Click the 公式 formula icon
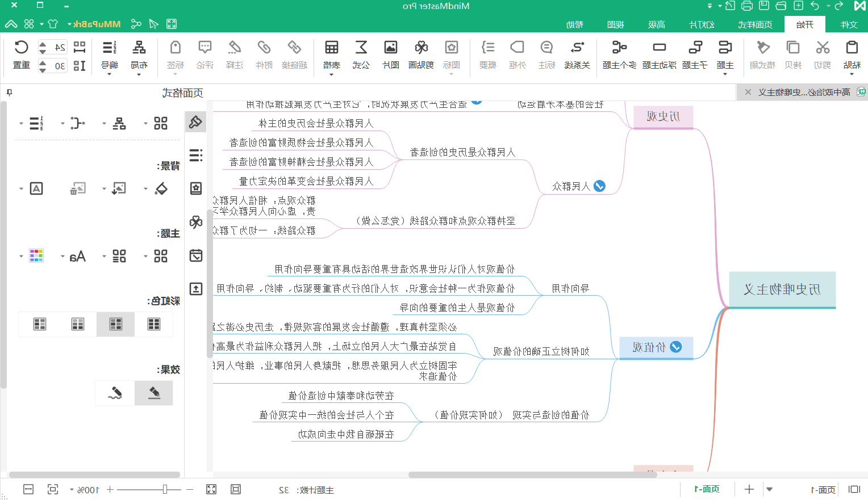Screen dimensions: 868x500 pos(361,48)
